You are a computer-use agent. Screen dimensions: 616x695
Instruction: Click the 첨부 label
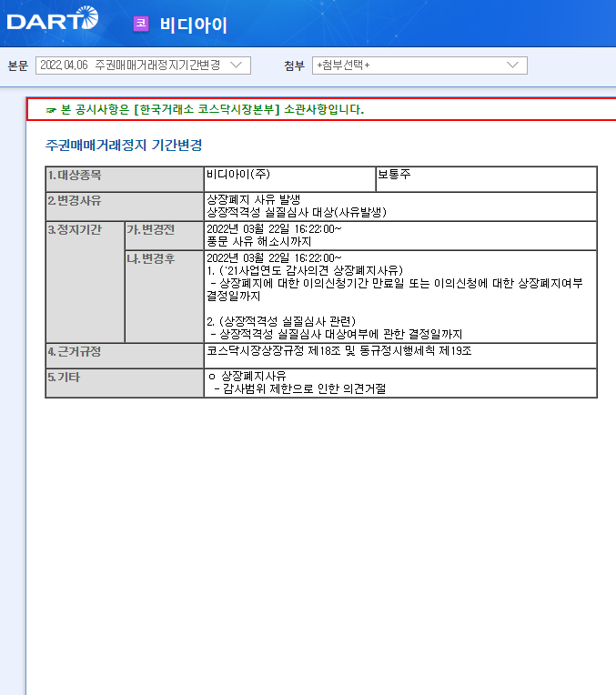pyautogui.click(x=295, y=66)
